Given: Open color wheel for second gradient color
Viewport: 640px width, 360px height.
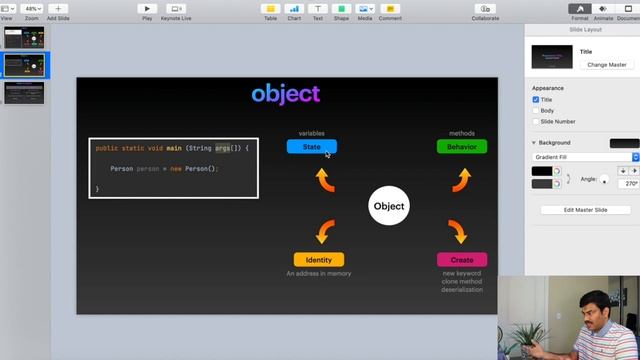Looking at the screenshot, I should tap(557, 184).
